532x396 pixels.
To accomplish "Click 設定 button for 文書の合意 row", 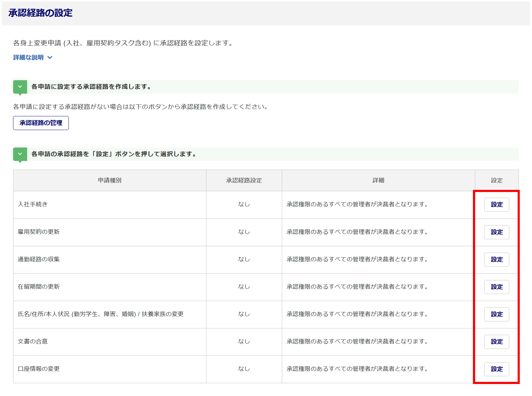I will pos(496,342).
